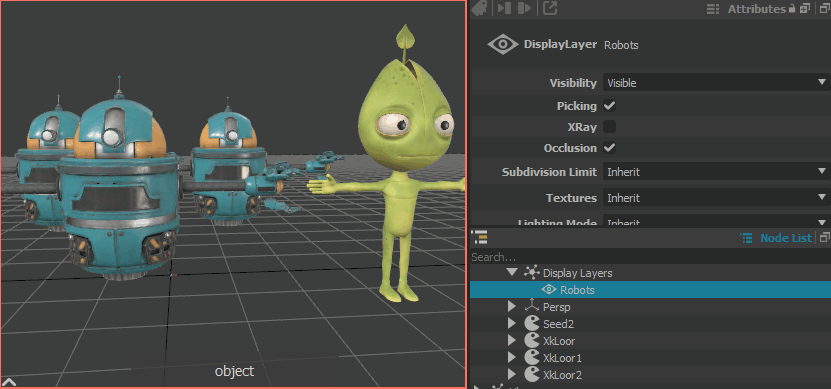Viewport: 831px width, 389px height.
Task: Select the XkLoor node
Action: coord(650,340)
